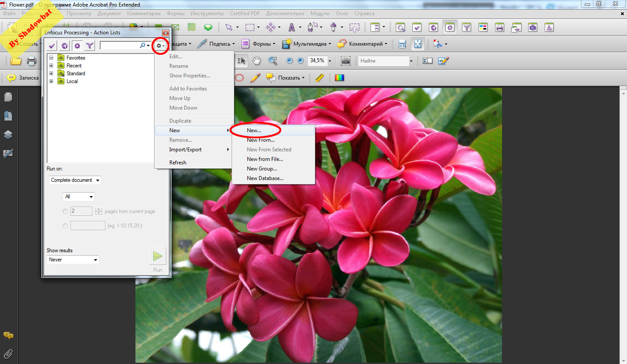Image resolution: width=627 pixels, height=364 pixels.
Task: Open the 'Подпись' toolbar button
Action: [x=216, y=44]
